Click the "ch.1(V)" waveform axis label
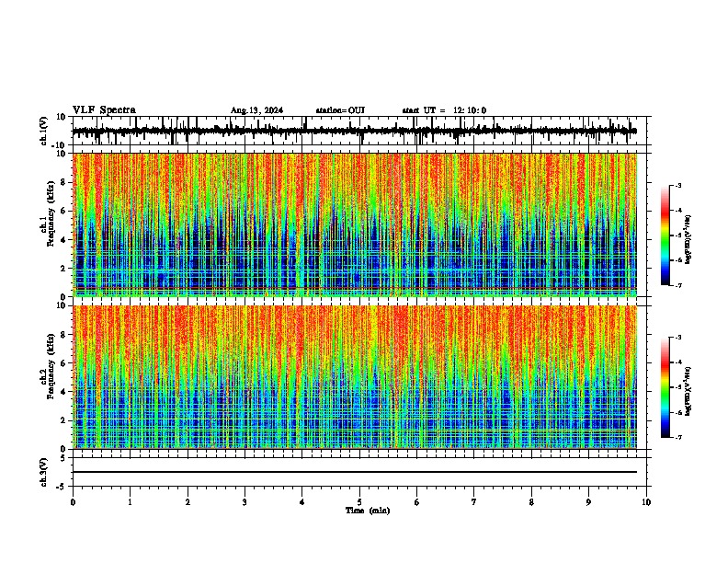The image size is (728, 563). 44,131
